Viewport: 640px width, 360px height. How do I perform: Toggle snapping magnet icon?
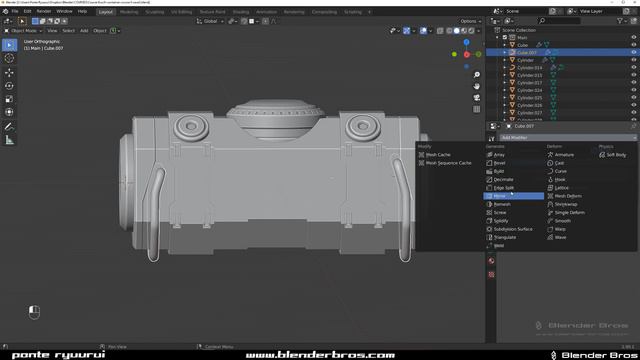244,21
